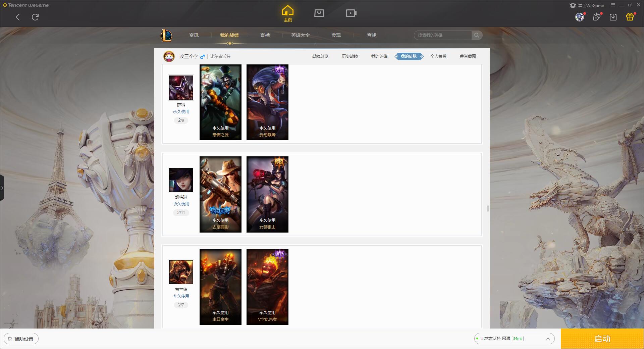Click the 掌上WeGame link
The height and width of the screenshot is (349, 644).
[x=587, y=5]
